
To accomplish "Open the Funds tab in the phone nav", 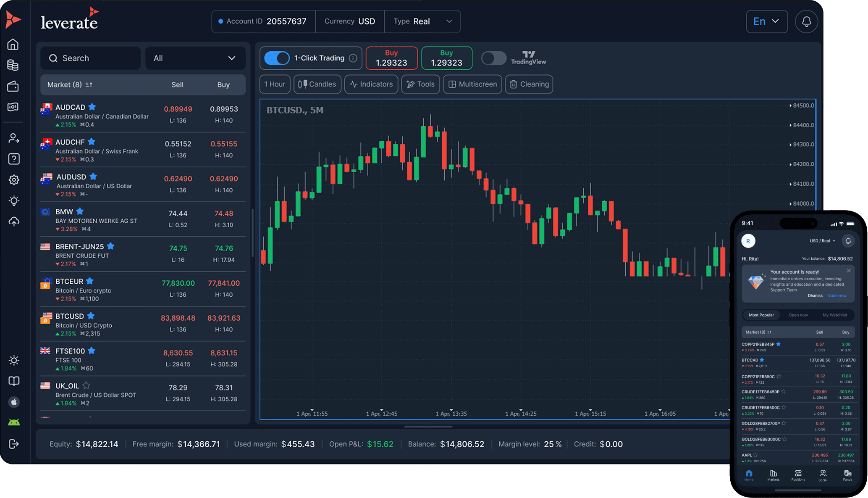I will pyautogui.click(x=847, y=475).
